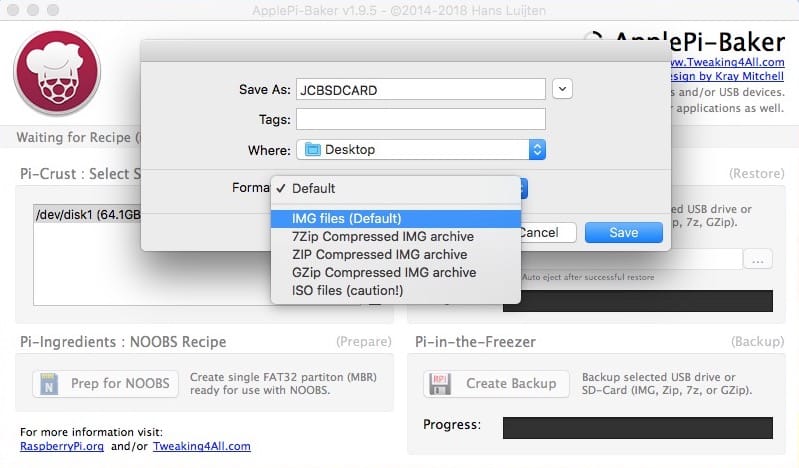The height and width of the screenshot is (468, 799).
Task: Select Default entry in format menu
Action: click(x=395, y=189)
